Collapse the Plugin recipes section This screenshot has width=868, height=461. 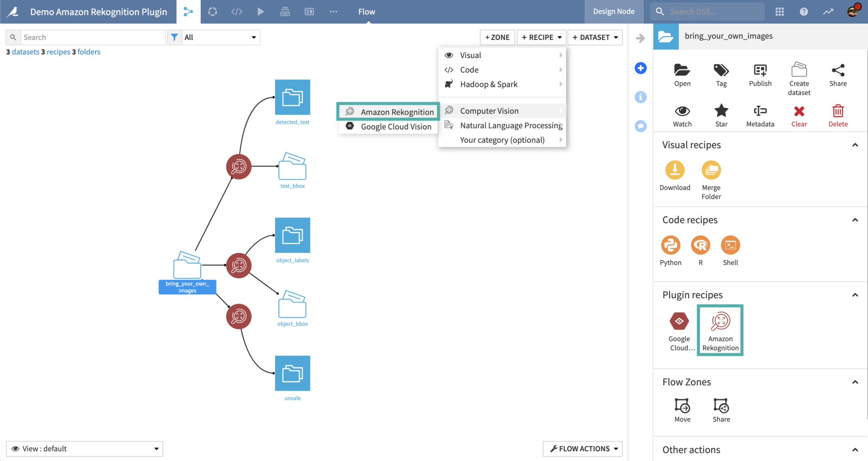coord(855,295)
